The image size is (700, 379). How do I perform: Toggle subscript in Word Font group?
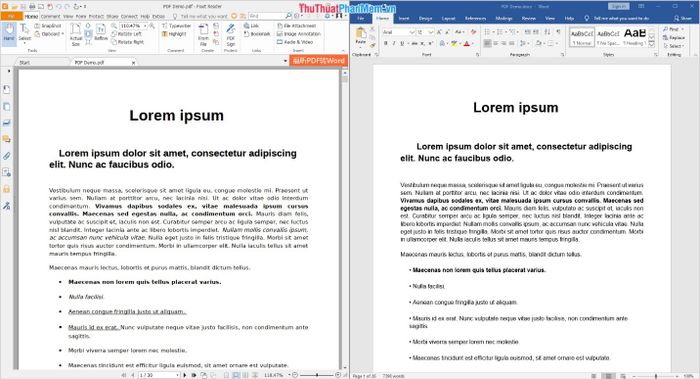423,43
